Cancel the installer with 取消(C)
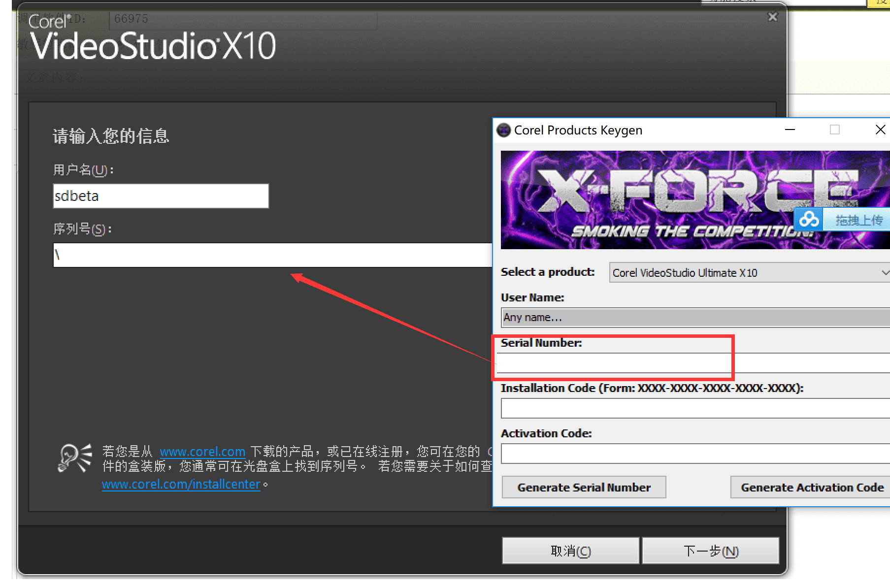 (x=571, y=551)
